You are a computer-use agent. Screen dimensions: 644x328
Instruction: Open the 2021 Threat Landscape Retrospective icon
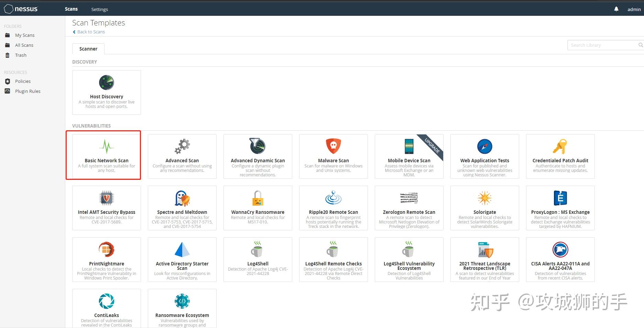click(x=485, y=250)
